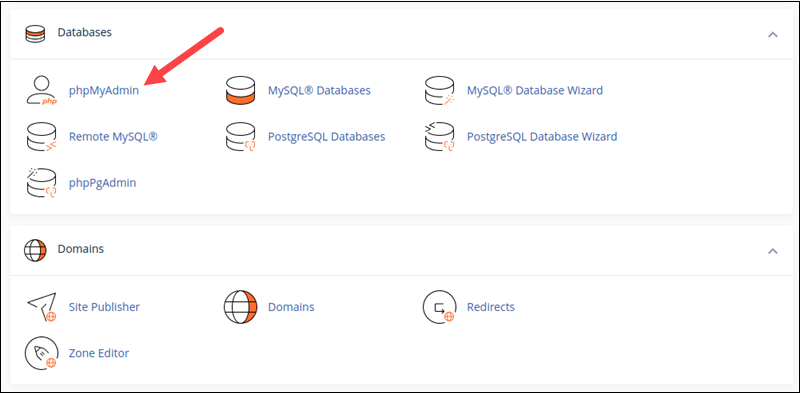Click the MySQL Databases cylinder icon

click(x=240, y=91)
